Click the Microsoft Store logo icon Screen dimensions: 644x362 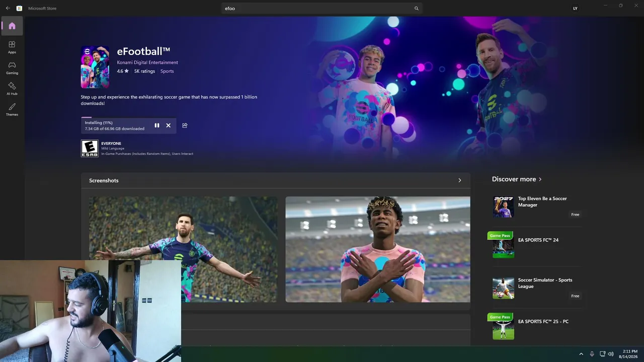(x=19, y=8)
